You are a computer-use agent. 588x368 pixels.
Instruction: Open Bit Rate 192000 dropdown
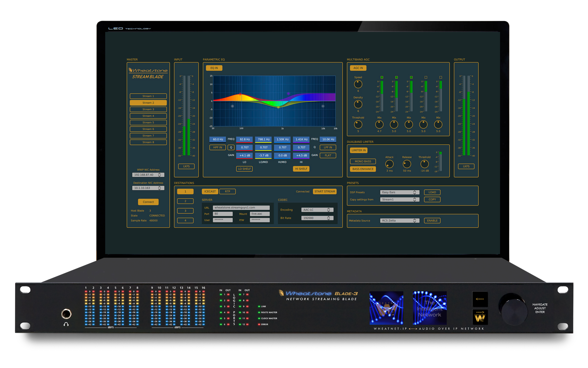tap(317, 218)
